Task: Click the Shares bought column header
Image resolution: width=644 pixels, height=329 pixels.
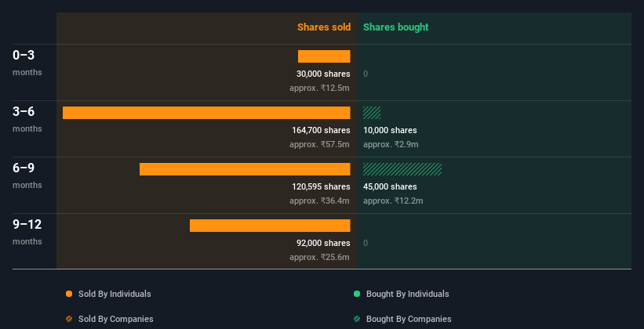Action: click(396, 27)
